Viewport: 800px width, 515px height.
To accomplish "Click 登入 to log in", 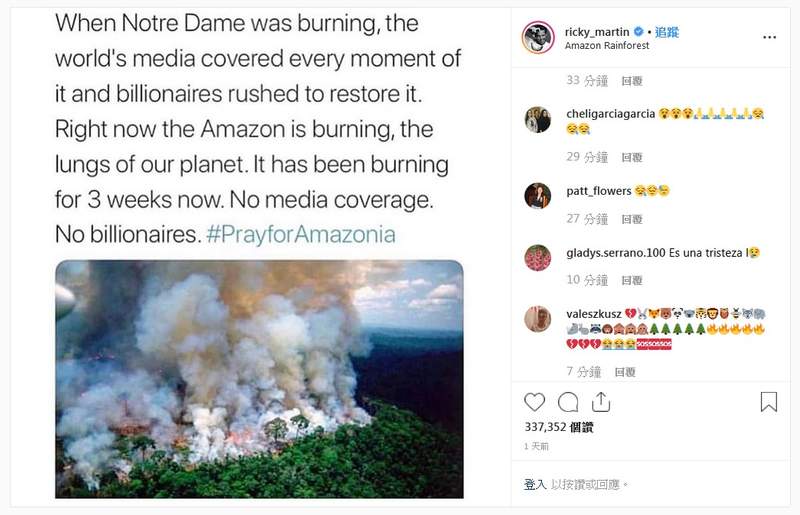I will (535, 484).
